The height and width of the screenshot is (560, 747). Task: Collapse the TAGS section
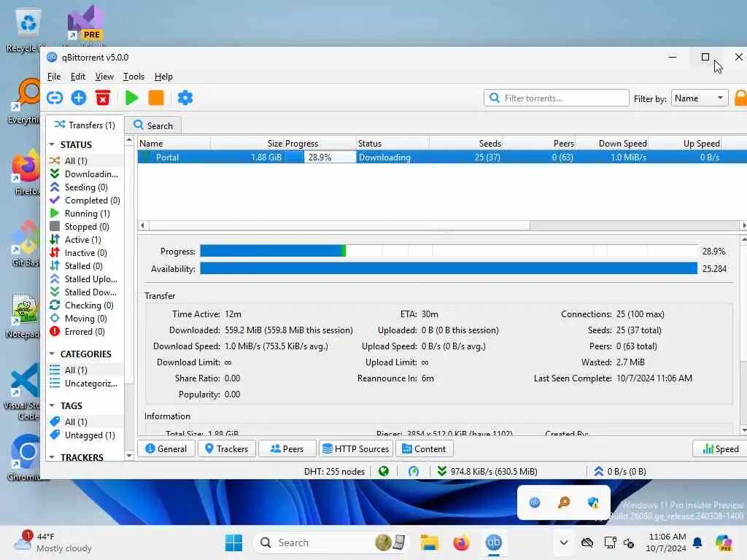coord(52,405)
